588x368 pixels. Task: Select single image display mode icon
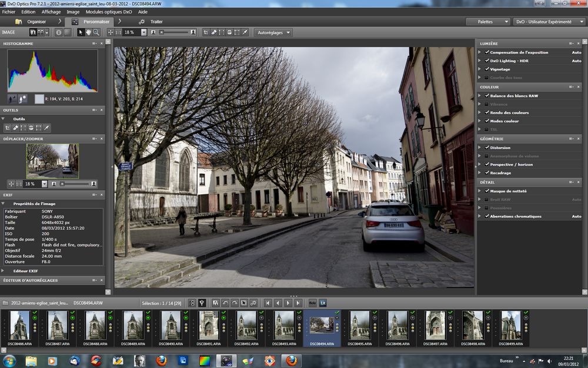coord(33,32)
